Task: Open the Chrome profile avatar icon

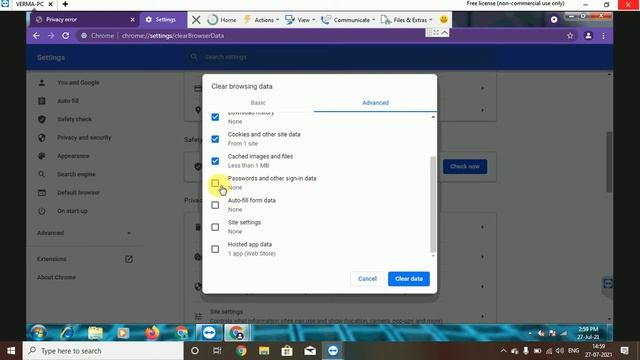Action: point(588,36)
